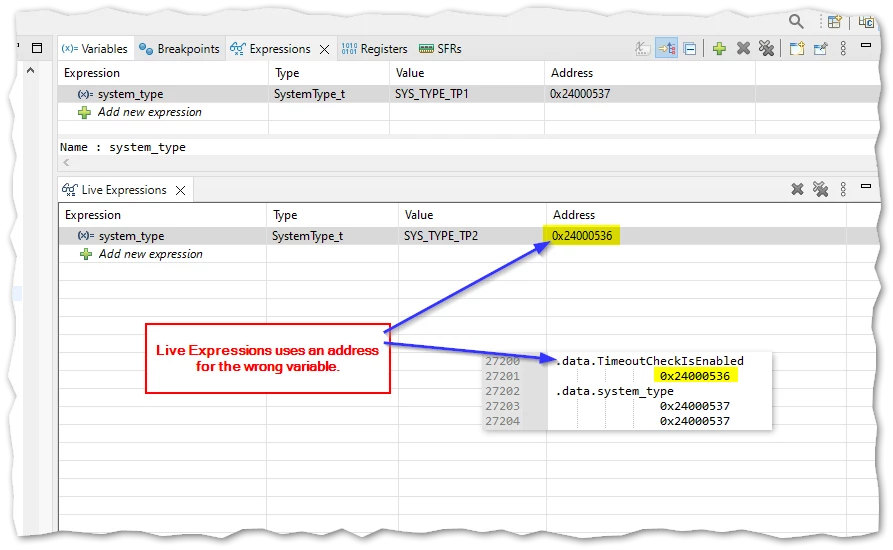Select the C/C++ perspective icon
Viewport: 893px width, 550px height.
(866, 22)
